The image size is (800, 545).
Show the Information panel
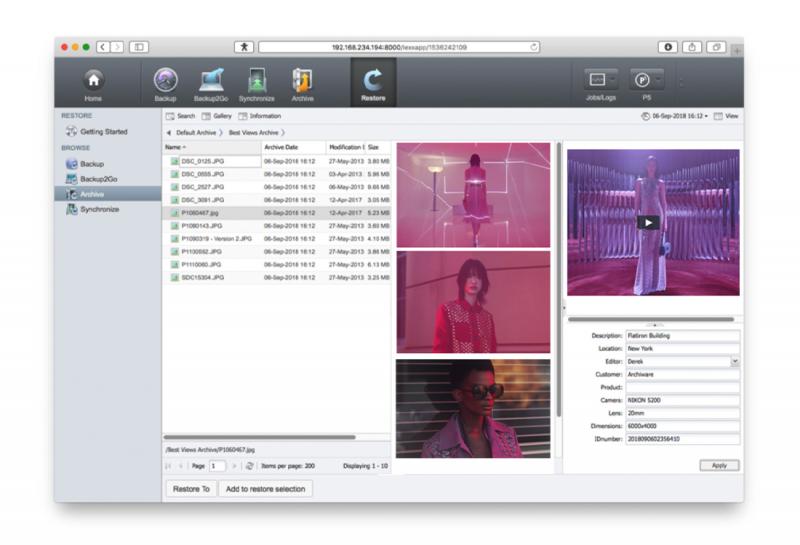260,116
